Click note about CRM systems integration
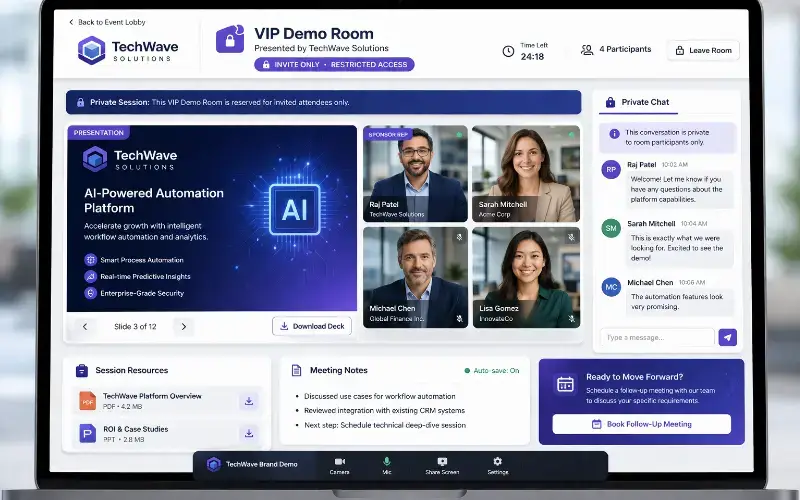This screenshot has width=800, height=500. pyautogui.click(x=384, y=410)
